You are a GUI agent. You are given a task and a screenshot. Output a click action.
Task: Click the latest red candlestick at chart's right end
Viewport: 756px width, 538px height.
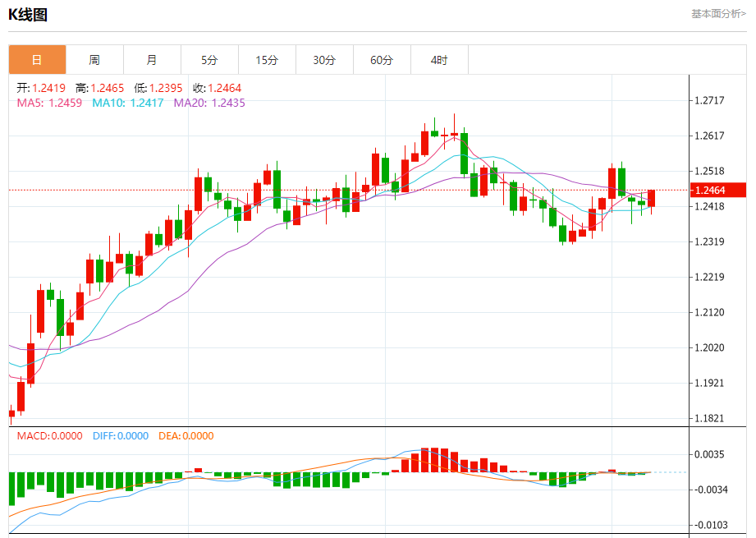(652, 198)
